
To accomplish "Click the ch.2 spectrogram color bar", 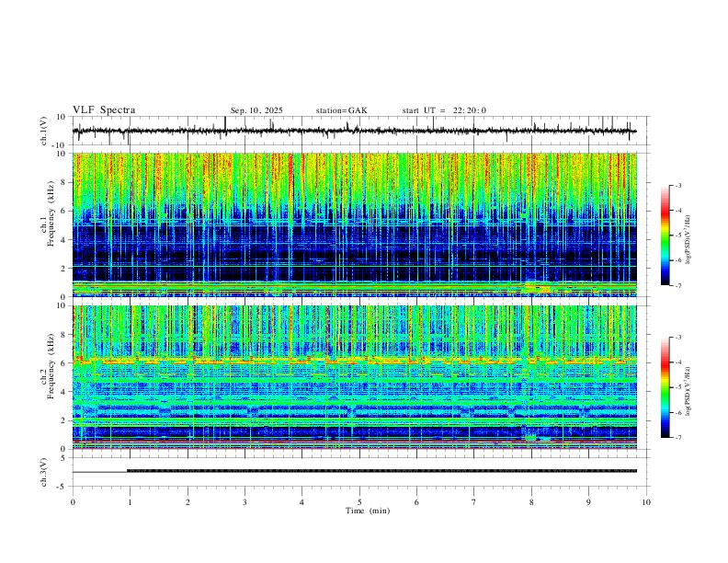I will [665, 387].
